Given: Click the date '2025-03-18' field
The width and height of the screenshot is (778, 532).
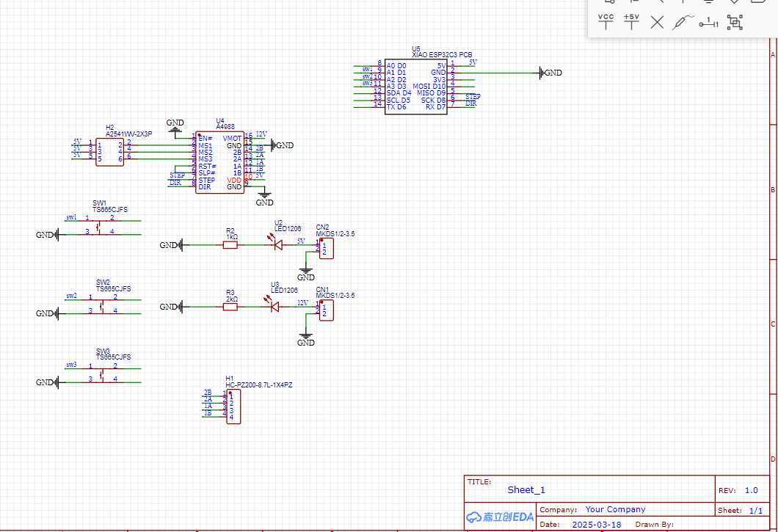Looking at the screenshot, I should (x=597, y=525).
